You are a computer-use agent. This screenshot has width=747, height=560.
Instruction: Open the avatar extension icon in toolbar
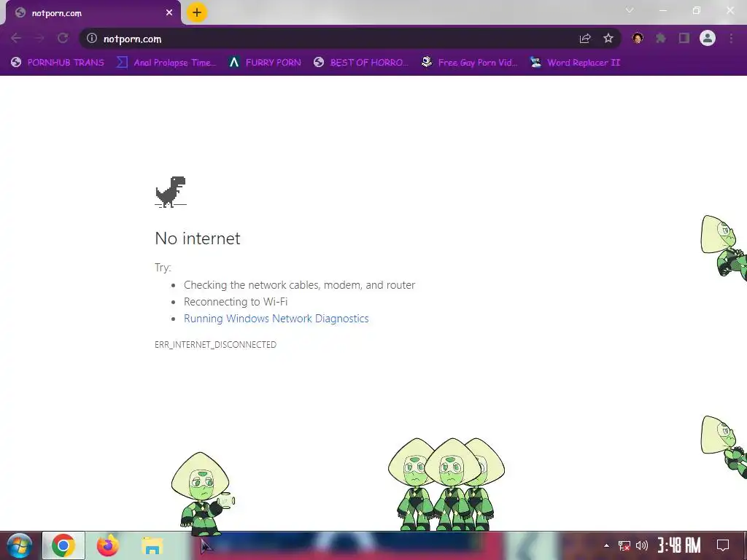(638, 38)
